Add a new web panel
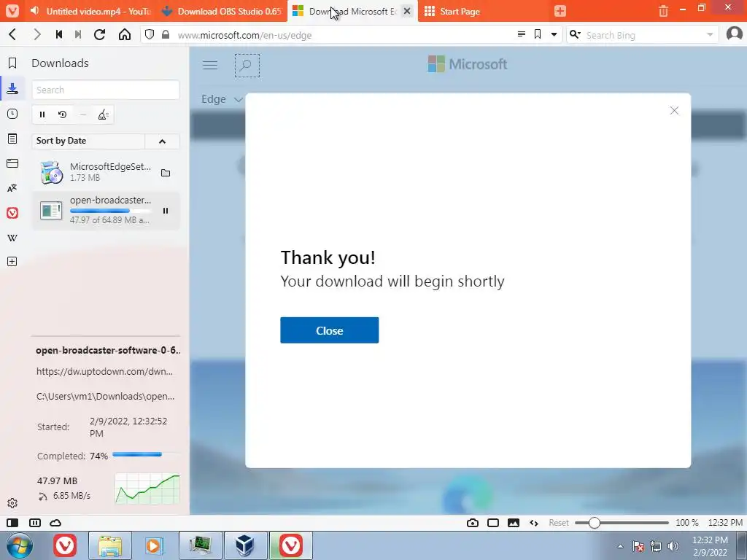747x560 pixels. 12,262
